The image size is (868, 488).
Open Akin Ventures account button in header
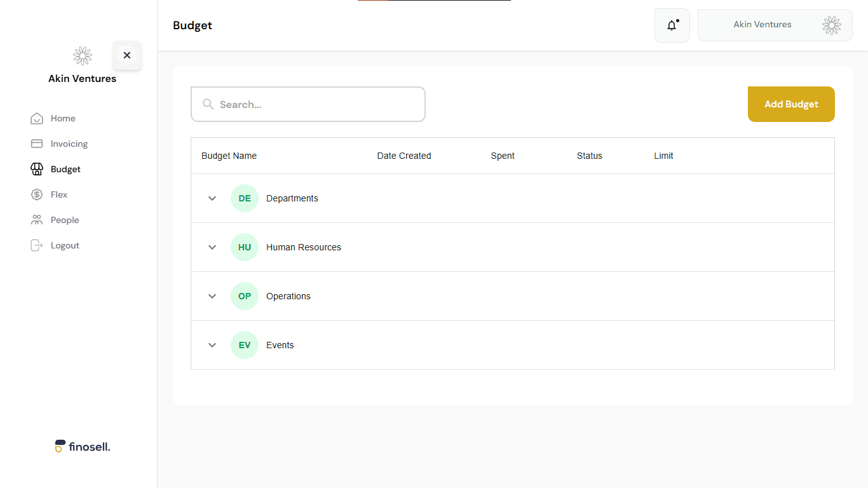tap(775, 25)
